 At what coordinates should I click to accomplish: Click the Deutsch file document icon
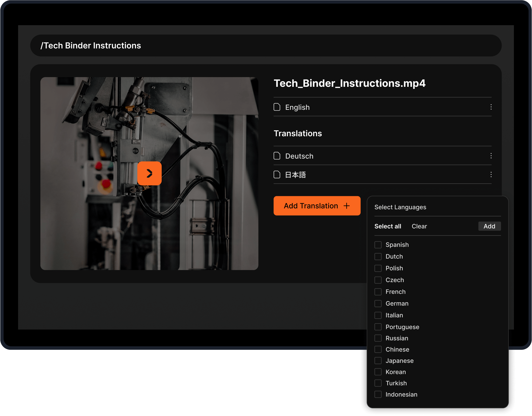tap(277, 156)
